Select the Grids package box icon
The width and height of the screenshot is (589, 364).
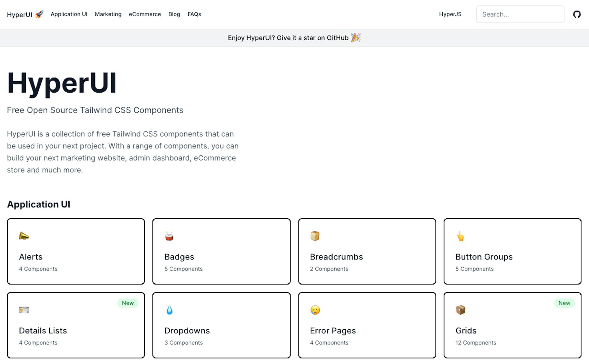pos(460,310)
